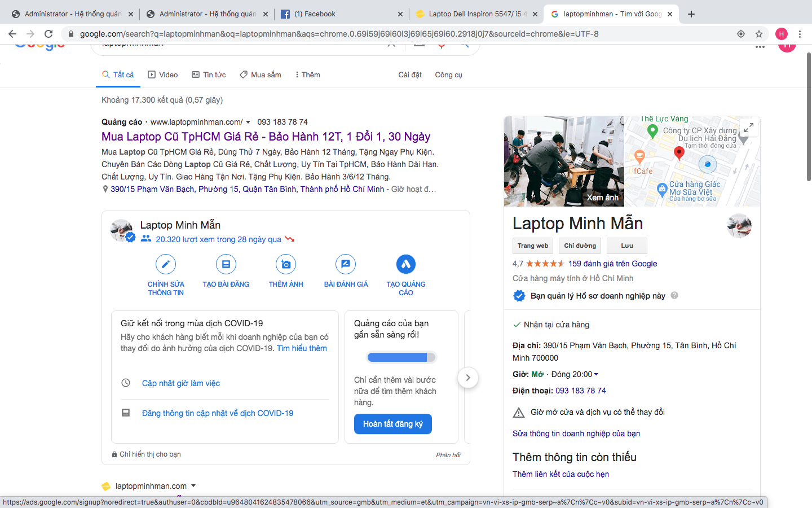
Task: Switch to the (1) Facebook tab
Action: click(341, 14)
